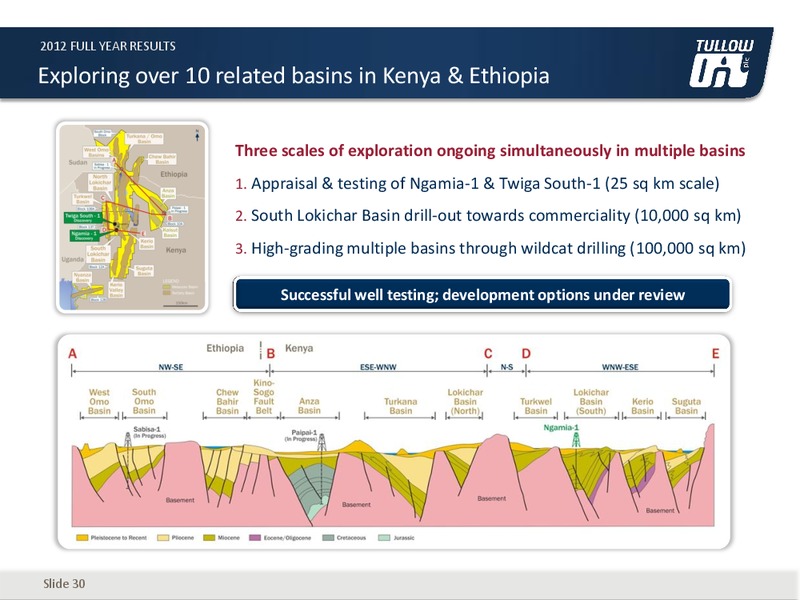
Task: Select the Eocene/Oligocene purple legend swatch
Action: (x=255, y=538)
